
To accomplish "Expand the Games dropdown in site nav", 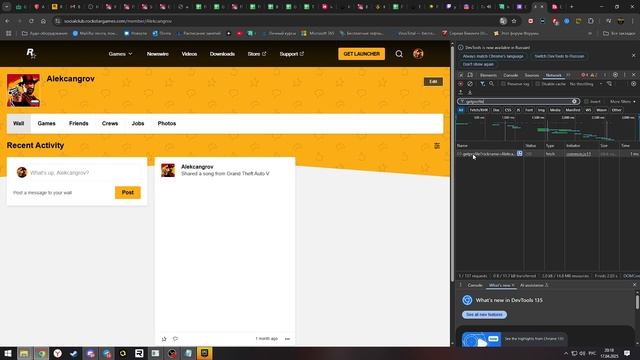I will [120, 54].
